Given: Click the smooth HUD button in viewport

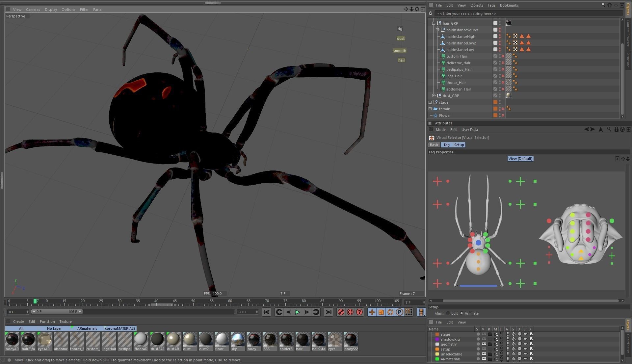Looking at the screenshot, I should (x=400, y=51).
